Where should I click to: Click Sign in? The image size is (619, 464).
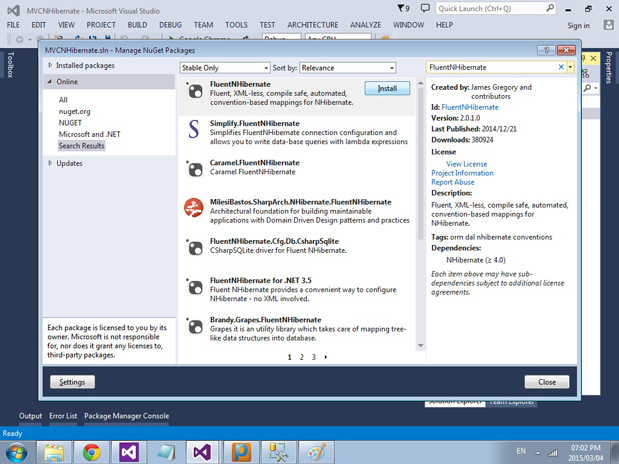click(x=578, y=25)
